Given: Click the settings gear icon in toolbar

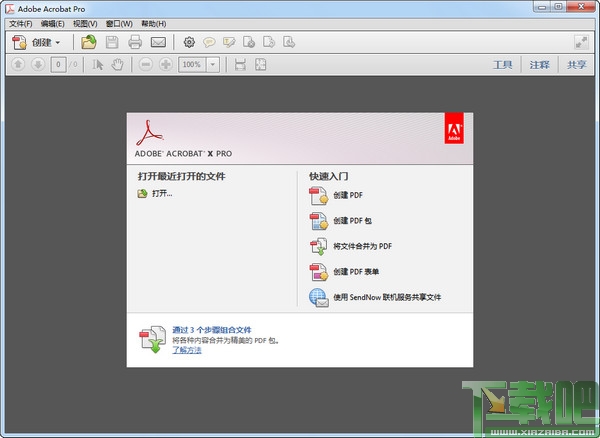Looking at the screenshot, I should [x=189, y=42].
